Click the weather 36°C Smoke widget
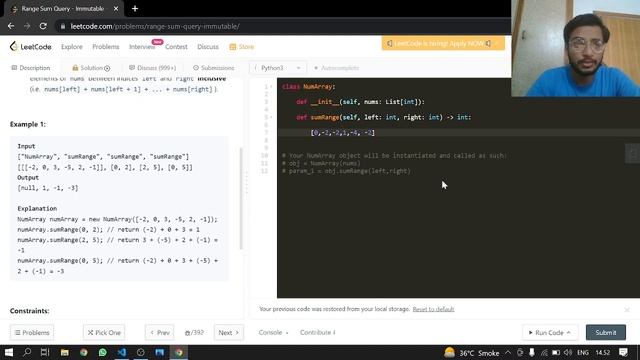Screen dimensions: 640x360 472,353
